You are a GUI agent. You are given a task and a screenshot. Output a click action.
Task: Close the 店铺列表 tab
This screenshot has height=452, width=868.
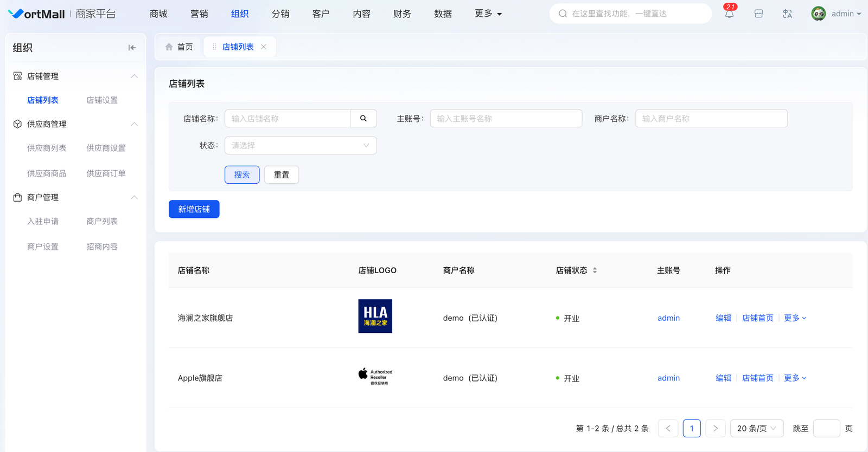click(264, 47)
